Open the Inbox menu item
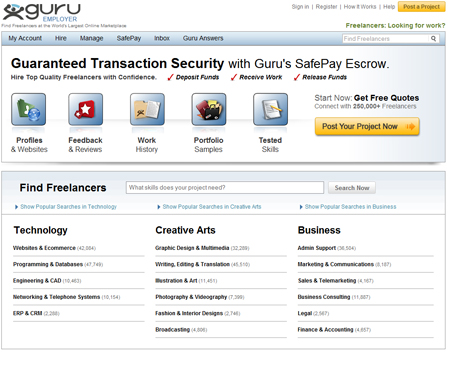The height and width of the screenshot is (366, 450). (162, 38)
